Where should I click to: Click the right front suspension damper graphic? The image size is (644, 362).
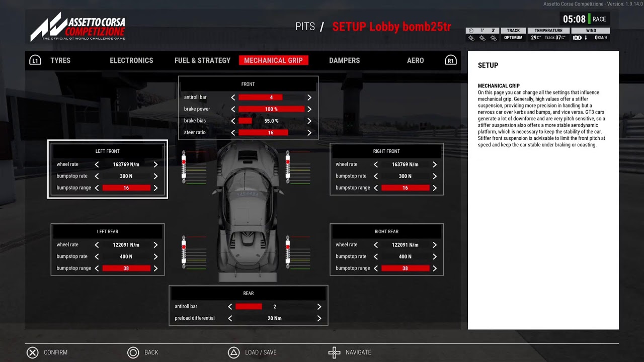pyautogui.click(x=287, y=167)
